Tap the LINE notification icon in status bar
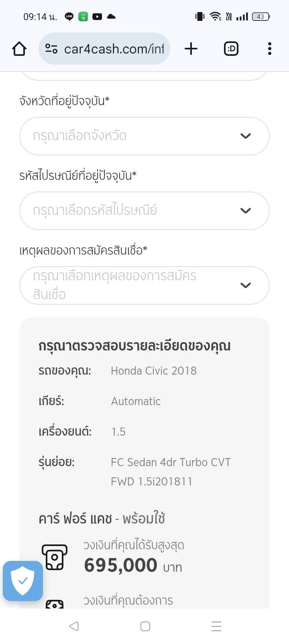 [x=69, y=17]
